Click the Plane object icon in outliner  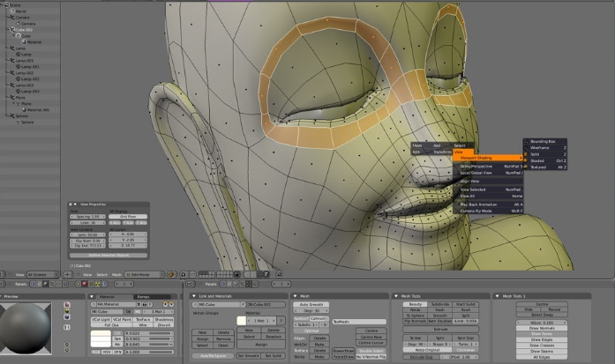11,97
